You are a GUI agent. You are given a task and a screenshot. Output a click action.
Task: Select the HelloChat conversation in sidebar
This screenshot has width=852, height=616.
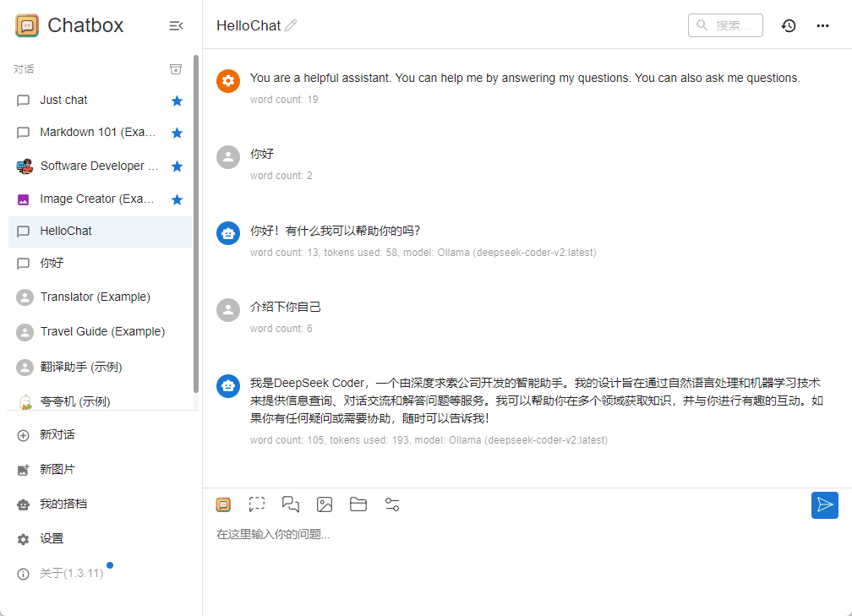(100, 232)
